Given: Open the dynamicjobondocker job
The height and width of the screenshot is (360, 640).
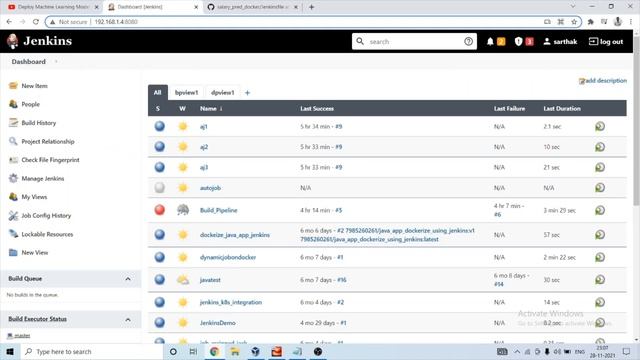Looking at the screenshot, I should pos(228,257).
